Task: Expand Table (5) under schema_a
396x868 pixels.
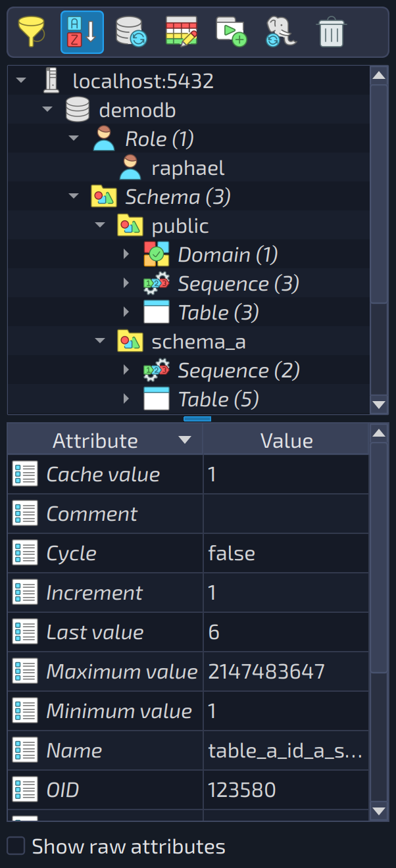Action: click(127, 399)
